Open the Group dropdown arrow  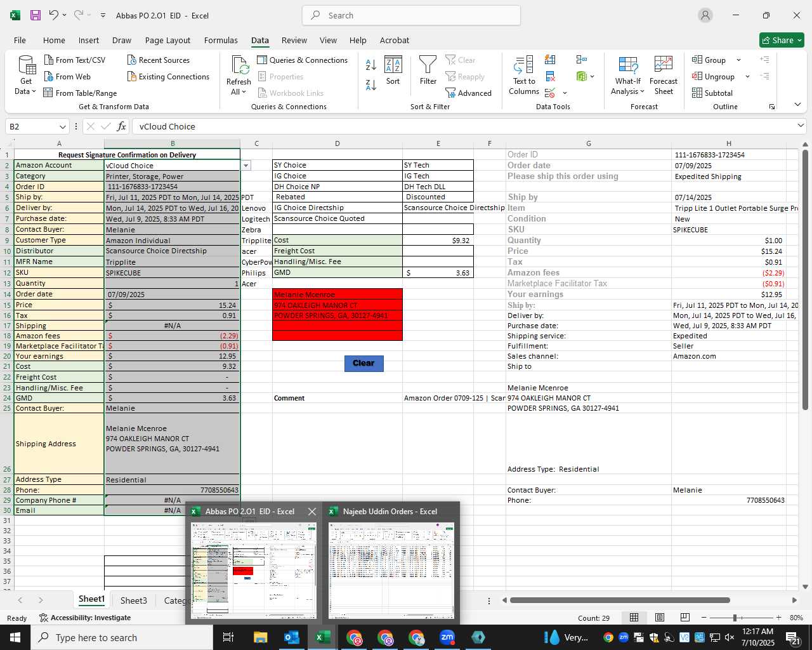click(738, 60)
